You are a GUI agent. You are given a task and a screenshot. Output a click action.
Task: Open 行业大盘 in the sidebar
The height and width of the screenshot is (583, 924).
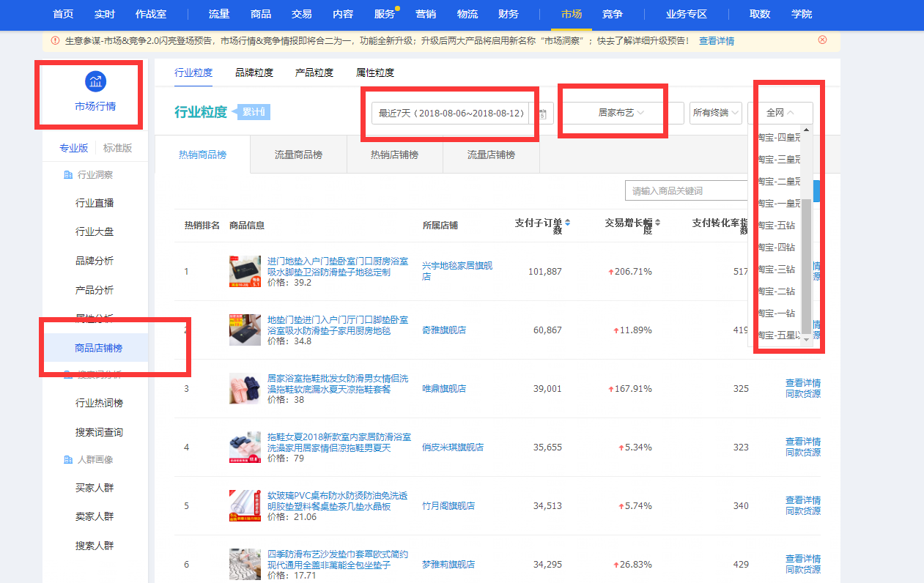pos(95,231)
